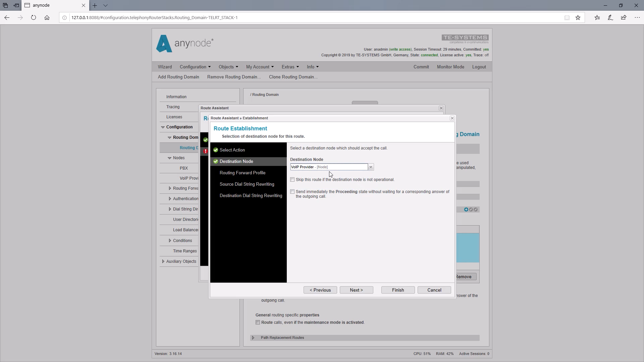Viewport: 644px width, 362px height.
Task: Open the browser home page icon
Action: coord(47,18)
